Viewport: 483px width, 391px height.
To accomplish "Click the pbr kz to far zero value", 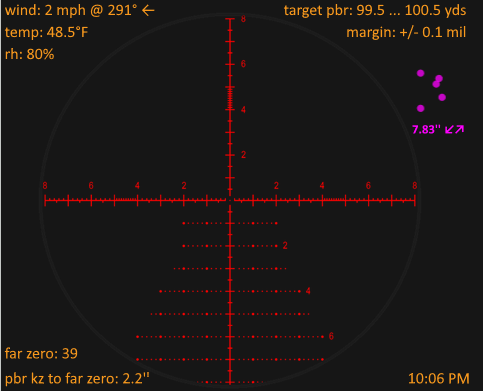I will tap(77, 379).
